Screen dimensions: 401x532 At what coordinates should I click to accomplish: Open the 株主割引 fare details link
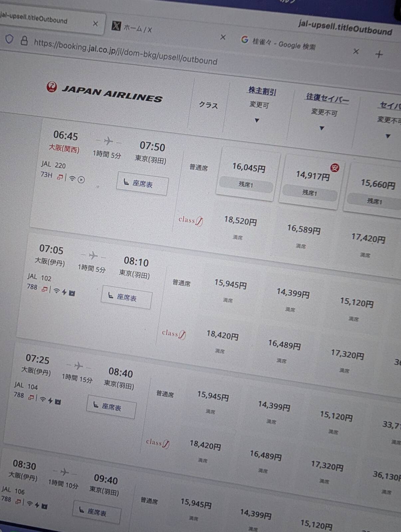(262, 91)
